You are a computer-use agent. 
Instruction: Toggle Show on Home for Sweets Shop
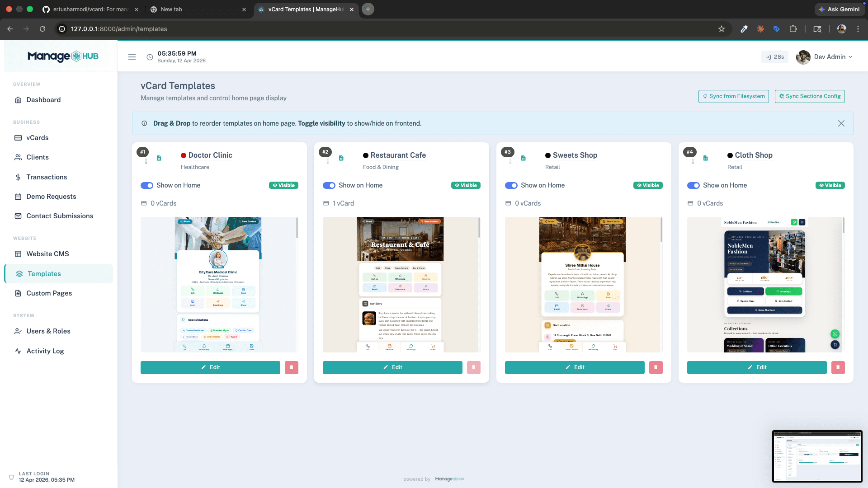(x=511, y=185)
